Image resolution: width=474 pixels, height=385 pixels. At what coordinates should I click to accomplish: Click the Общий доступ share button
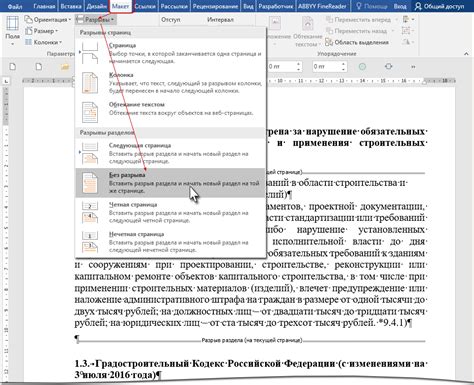click(x=439, y=6)
